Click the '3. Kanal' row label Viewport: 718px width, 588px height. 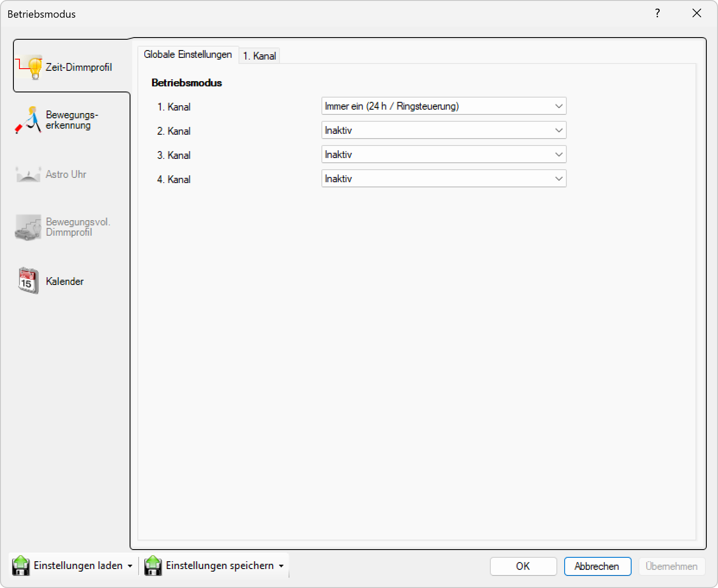click(x=174, y=155)
